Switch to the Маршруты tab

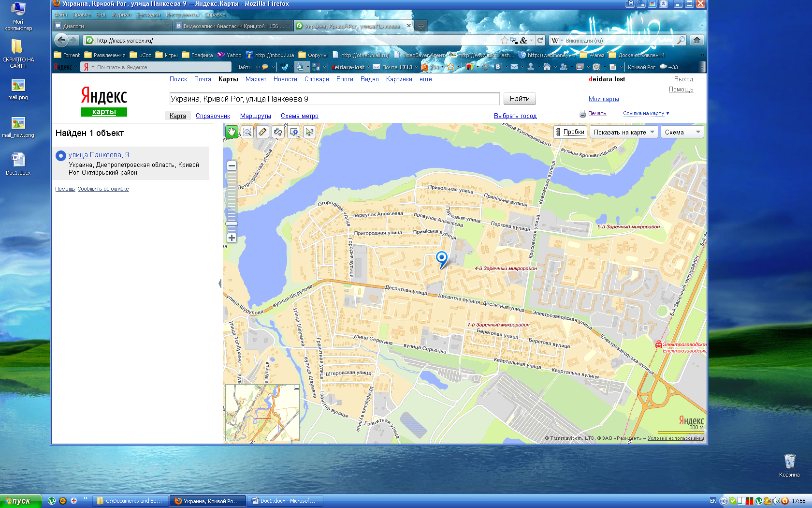[x=255, y=116]
